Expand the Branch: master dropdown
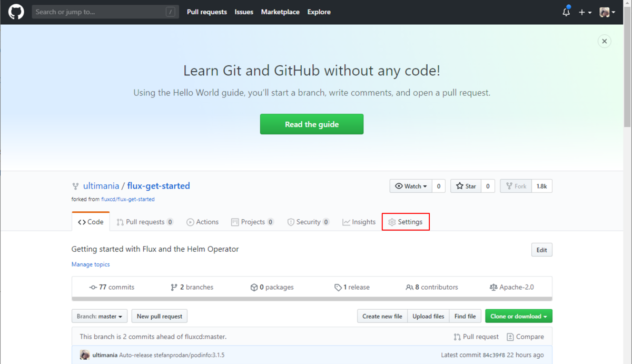The image size is (632, 364). coord(100,316)
